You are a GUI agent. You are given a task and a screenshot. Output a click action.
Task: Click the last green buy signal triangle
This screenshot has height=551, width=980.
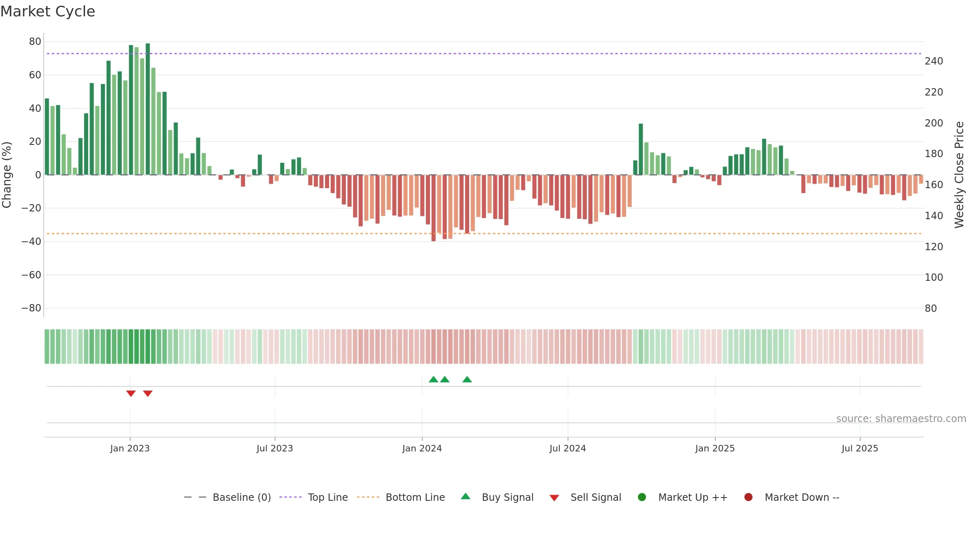pyautogui.click(x=467, y=379)
